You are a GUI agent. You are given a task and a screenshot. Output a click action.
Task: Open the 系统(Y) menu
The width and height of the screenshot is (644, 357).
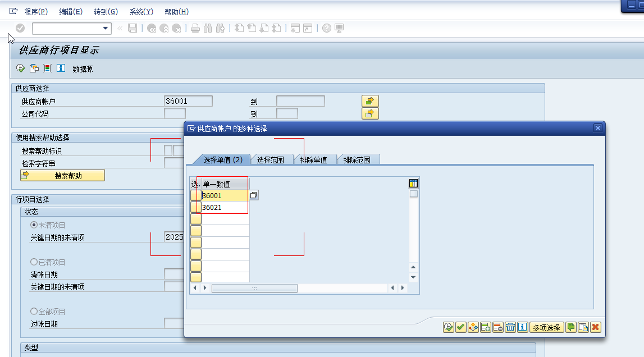tap(141, 12)
